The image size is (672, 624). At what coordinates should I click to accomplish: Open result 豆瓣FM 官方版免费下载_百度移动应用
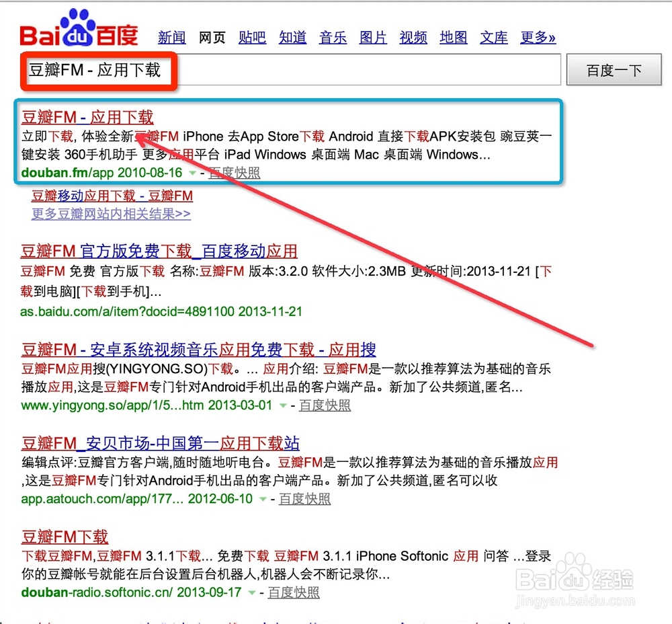click(x=159, y=251)
